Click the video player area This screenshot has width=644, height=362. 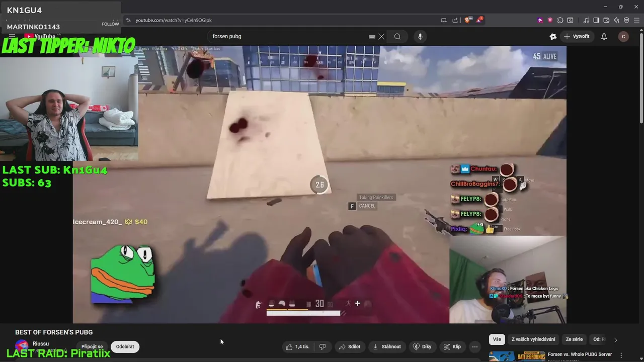click(319, 184)
